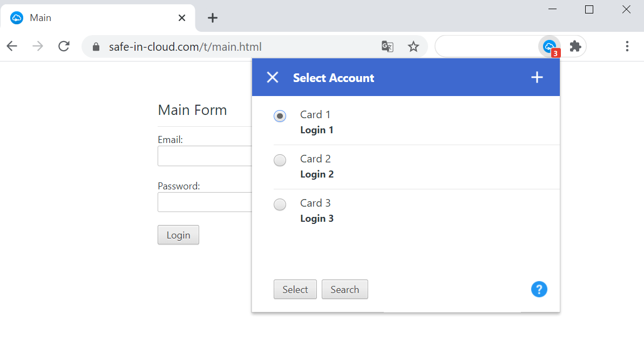Switch to the Main tab

point(98,18)
